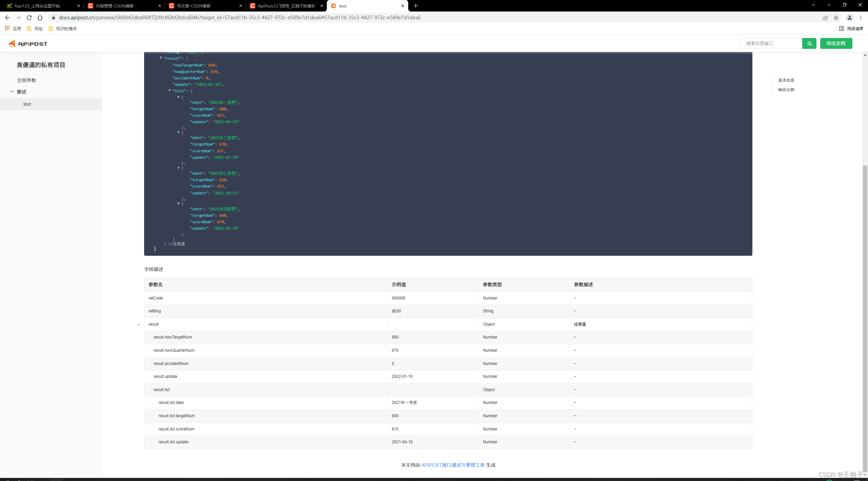Click the 字段描述 heading
The height and width of the screenshot is (481, 868).
[x=154, y=269]
